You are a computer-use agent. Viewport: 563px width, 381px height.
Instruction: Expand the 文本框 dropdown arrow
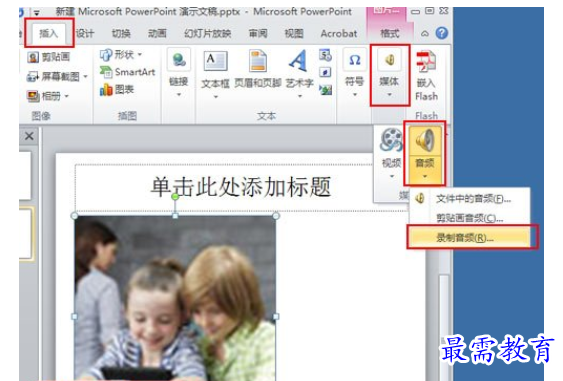(215, 97)
